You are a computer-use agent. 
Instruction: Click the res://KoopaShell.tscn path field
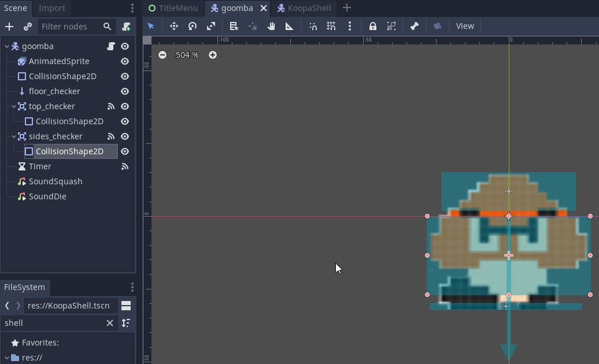coord(71,306)
